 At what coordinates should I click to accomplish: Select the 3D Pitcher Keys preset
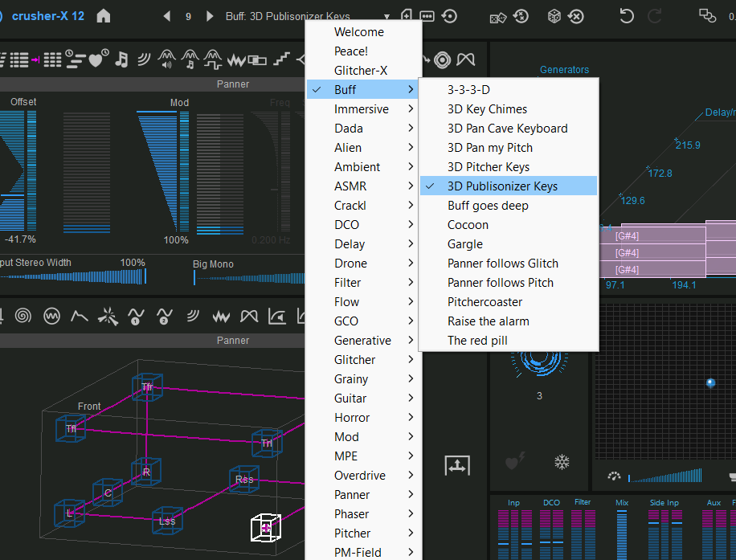[x=489, y=167]
